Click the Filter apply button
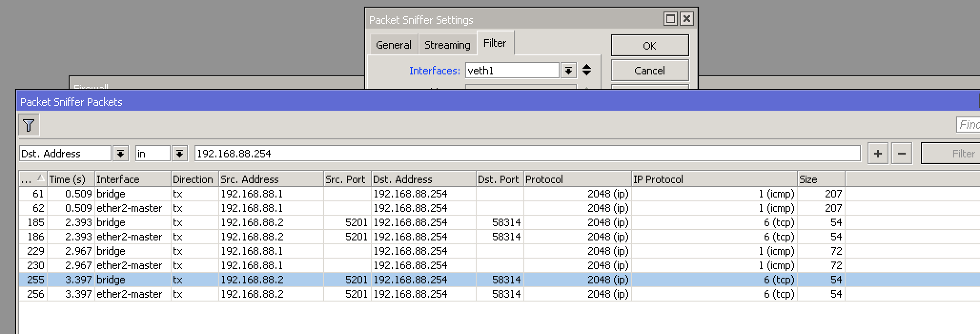This screenshot has width=980, height=334. [x=950, y=153]
